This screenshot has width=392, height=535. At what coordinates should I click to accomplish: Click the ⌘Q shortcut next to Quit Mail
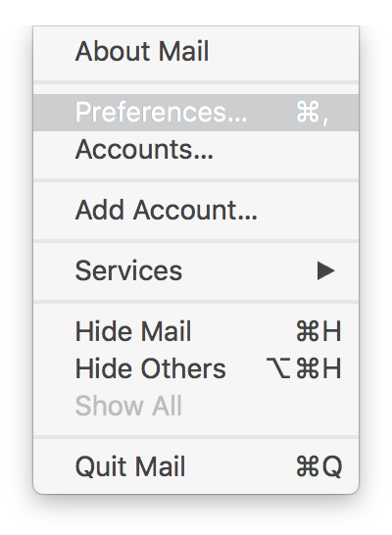319,466
